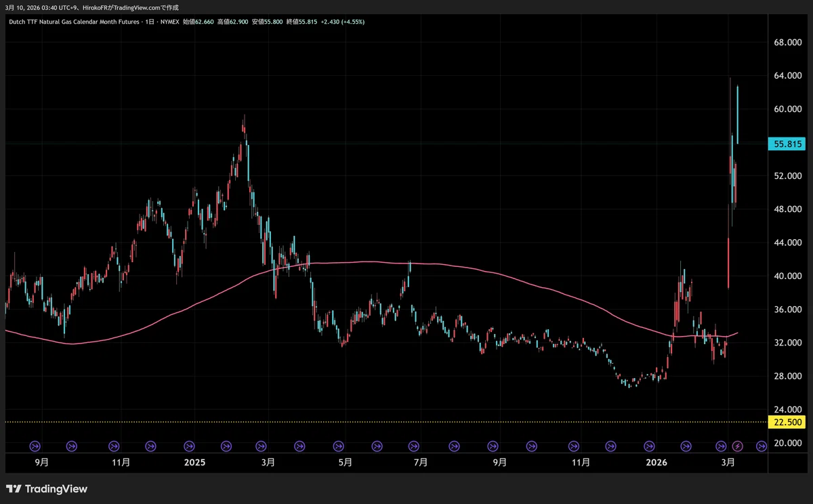
Task: Click the 24.000 price axis label
Action: click(787, 409)
